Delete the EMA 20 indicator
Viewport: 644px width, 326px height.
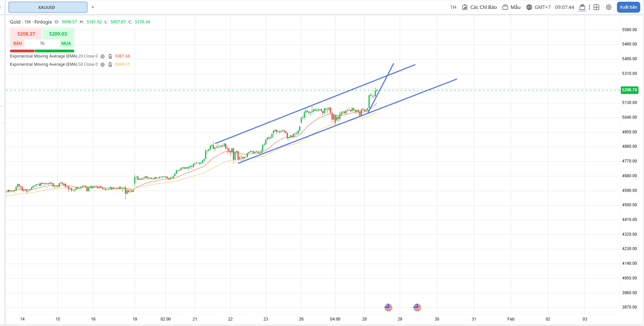[110, 56]
